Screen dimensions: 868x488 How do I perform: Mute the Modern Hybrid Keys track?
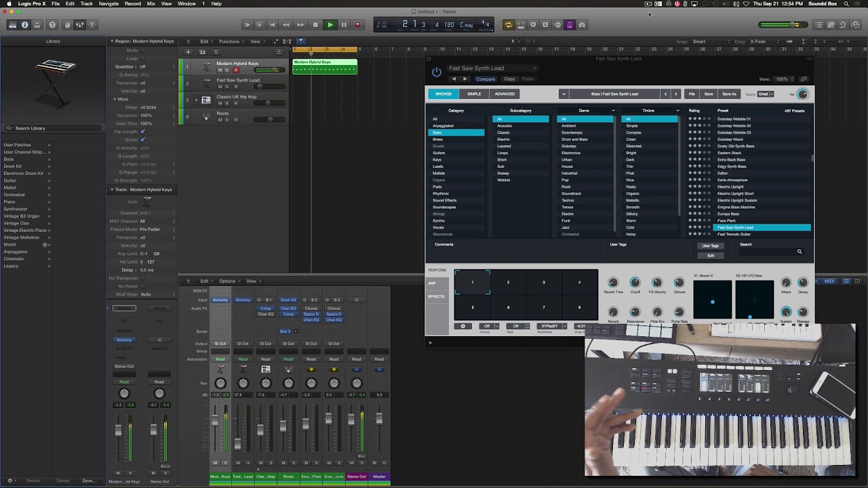(x=220, y=70)
